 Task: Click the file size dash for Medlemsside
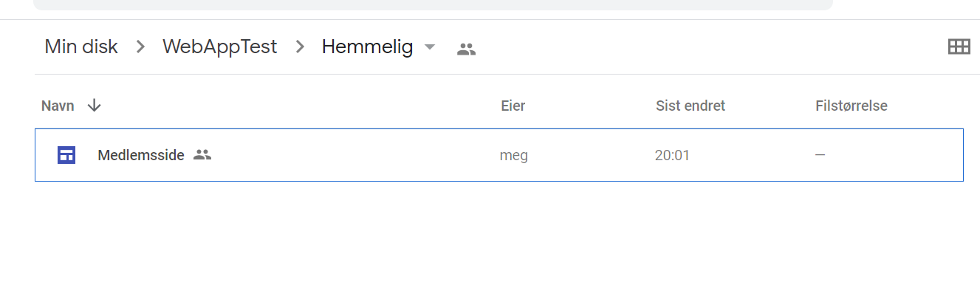(x=820, y=155)
